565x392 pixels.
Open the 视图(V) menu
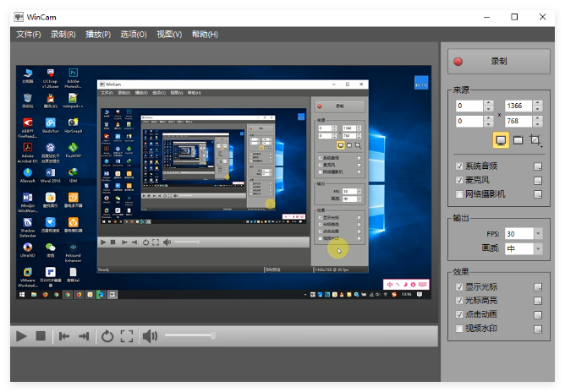(x=169, y=34)
